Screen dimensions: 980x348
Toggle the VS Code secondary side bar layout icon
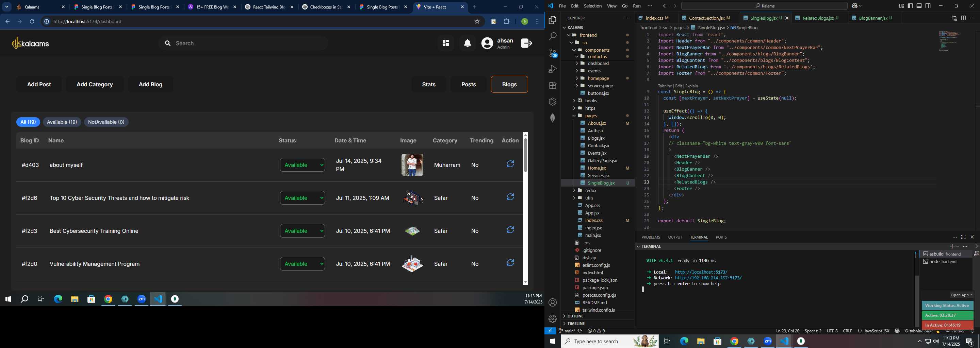coord(928,6)
